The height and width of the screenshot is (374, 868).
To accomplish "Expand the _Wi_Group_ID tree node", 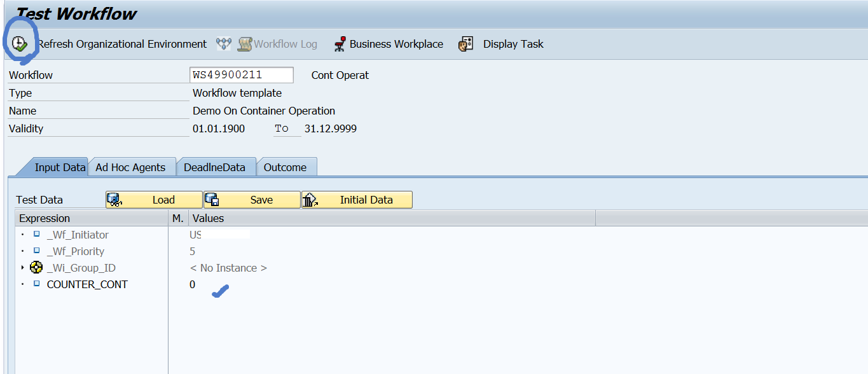I will coord(23,268).
